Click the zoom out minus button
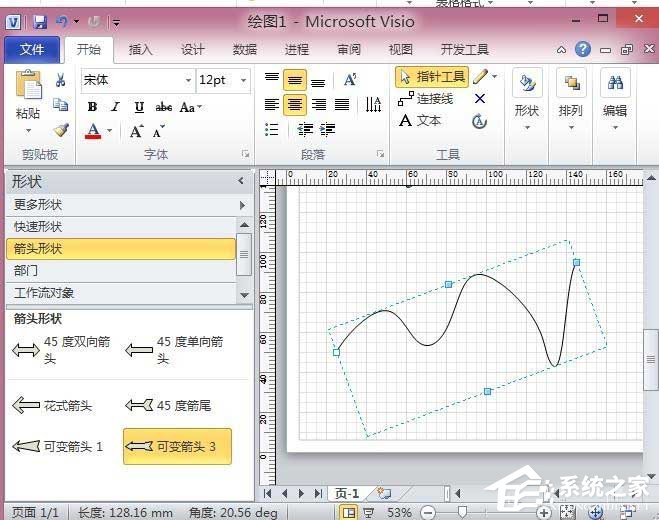 pyautogui.click(x=428, y=512)
